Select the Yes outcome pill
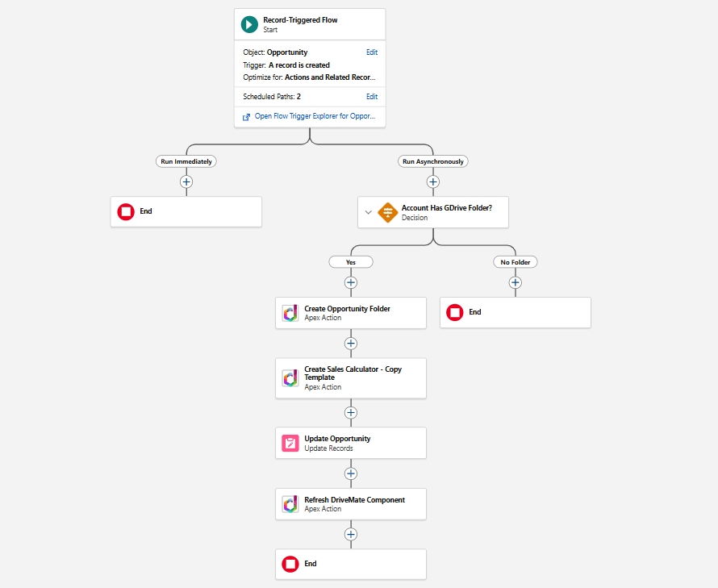Screen dimensions: 718x588 pos(351,261)
